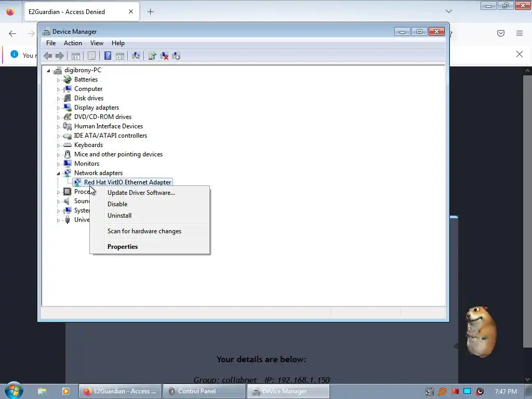Expand the Display adapters node

click(x=58, y=108)
